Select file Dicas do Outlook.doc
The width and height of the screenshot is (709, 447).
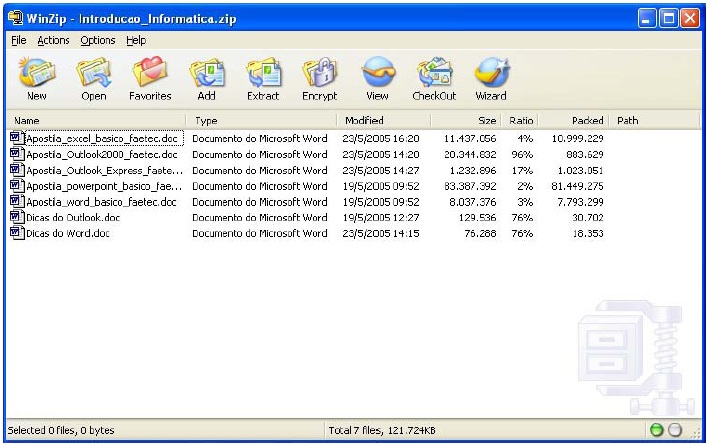pyautogui.click(x=73, y=218)
